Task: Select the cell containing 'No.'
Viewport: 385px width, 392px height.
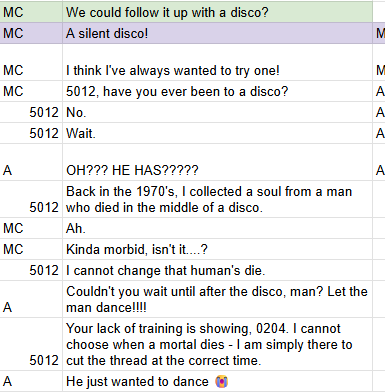Action: pyautogui.click(x=217, y=112)
